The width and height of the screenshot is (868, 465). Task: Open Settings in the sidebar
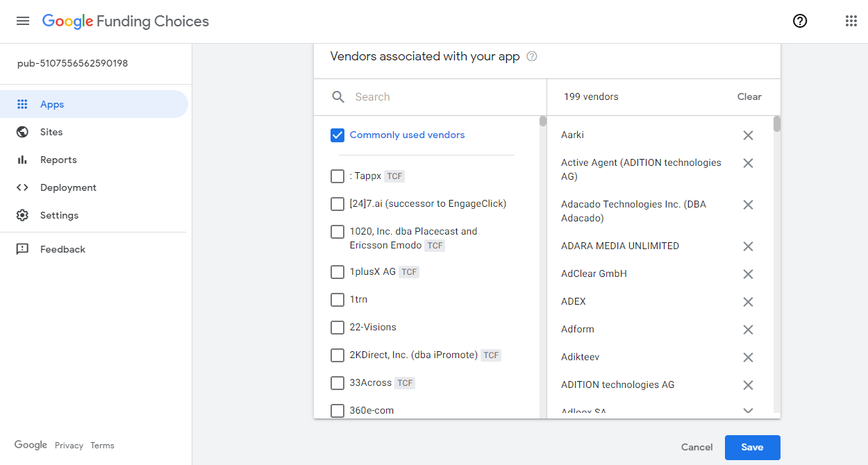coord(94,215)
